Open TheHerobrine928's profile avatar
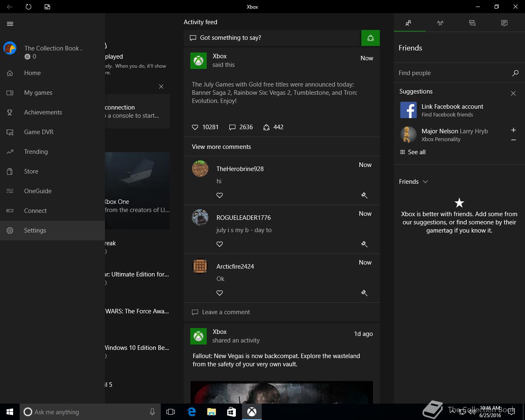Screen dimensions: 525x420 (200, 169)
